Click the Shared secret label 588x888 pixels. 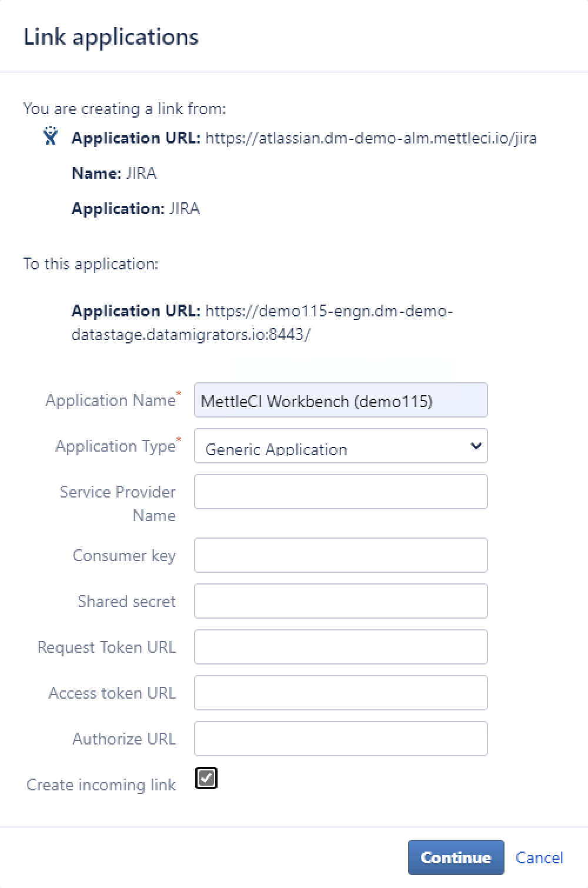[x=126, y=602]
